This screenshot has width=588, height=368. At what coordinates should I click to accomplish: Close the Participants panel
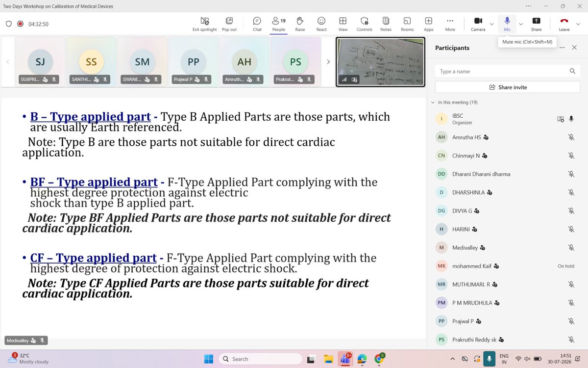574,48
